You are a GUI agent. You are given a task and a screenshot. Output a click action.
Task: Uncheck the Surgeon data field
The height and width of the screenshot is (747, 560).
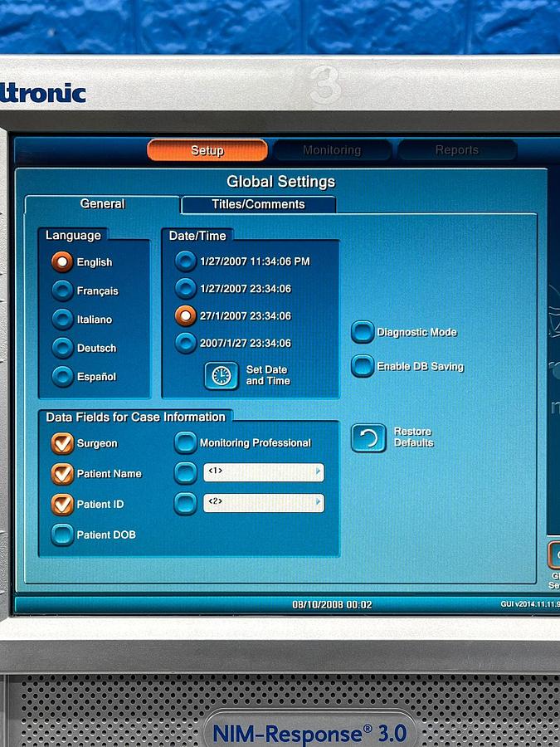click(62, 443)
